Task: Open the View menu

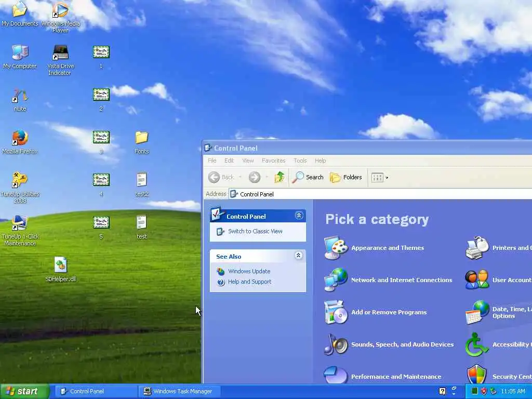Action: (248, 161)
